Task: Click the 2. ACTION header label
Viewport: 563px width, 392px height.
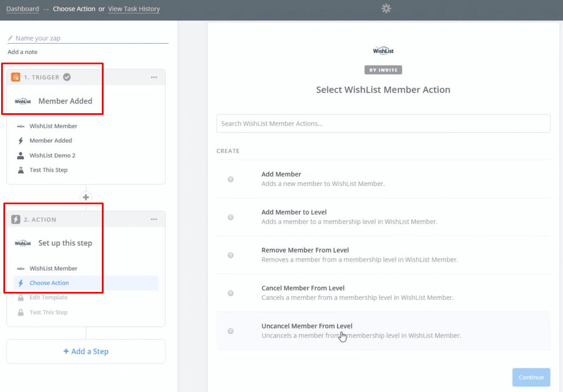Action: [40, 220]
